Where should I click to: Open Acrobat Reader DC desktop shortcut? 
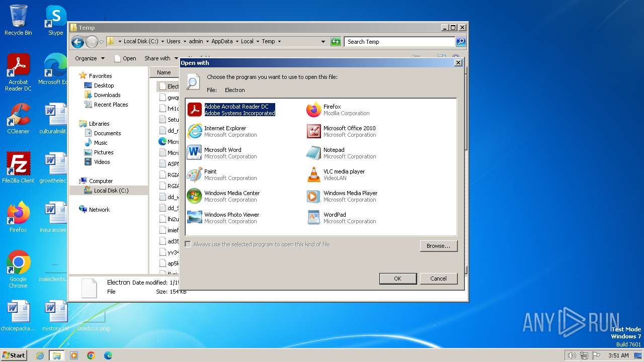[x=18, y=72]
